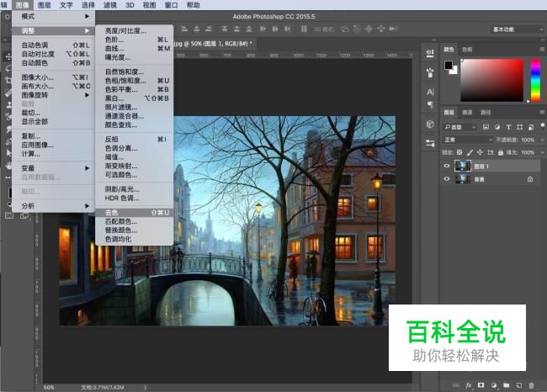The height and width of the screenshot is (392, 547).
Task: Click the background white color swatch
Action: 454,71
